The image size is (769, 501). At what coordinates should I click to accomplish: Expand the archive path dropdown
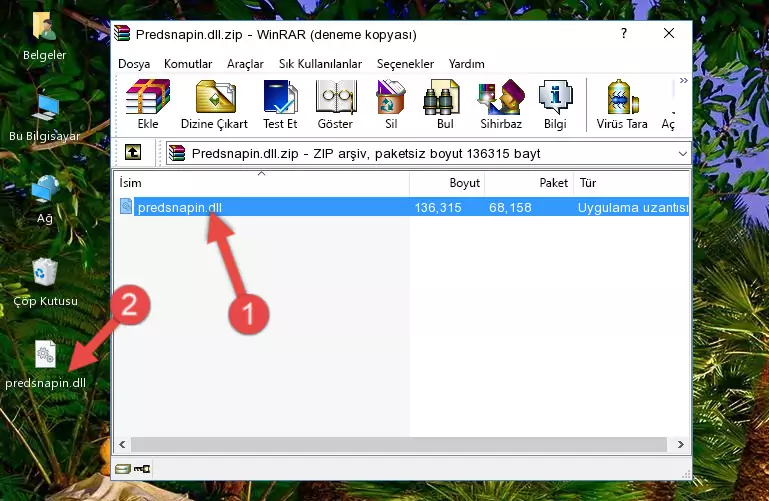click(x=682, y=154)
